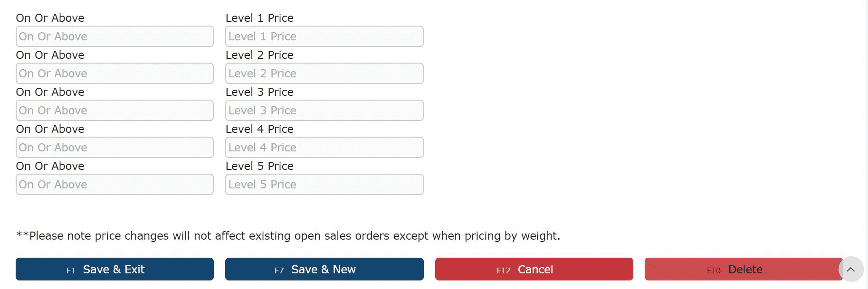This screenshot has height=289, width=868.
Task: Focus the Level 2 Price input field
Action: tap(324, 74)
